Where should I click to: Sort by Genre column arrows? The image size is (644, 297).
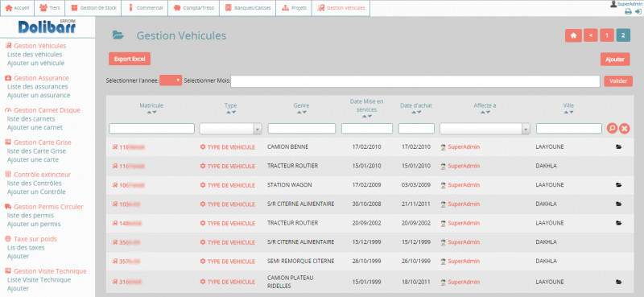coord(301,112)
